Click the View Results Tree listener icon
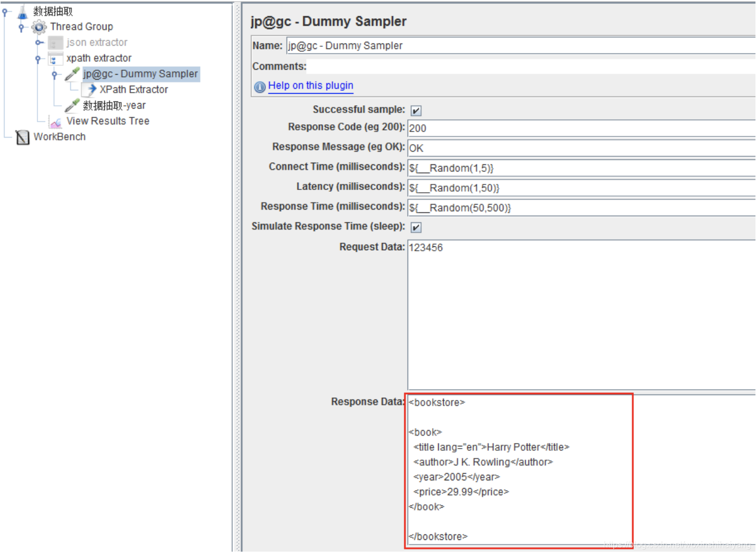The width and height of the screenshot is (756, 555). click(x=55, y=121)
